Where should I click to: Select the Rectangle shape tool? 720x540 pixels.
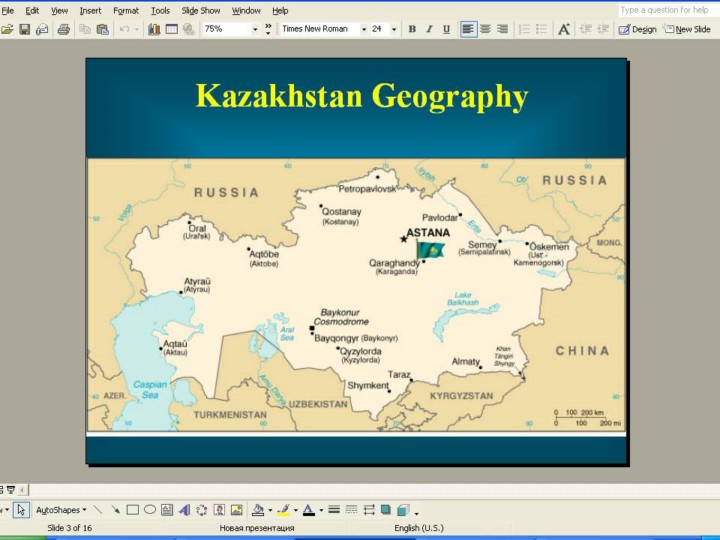click(132, 510)
